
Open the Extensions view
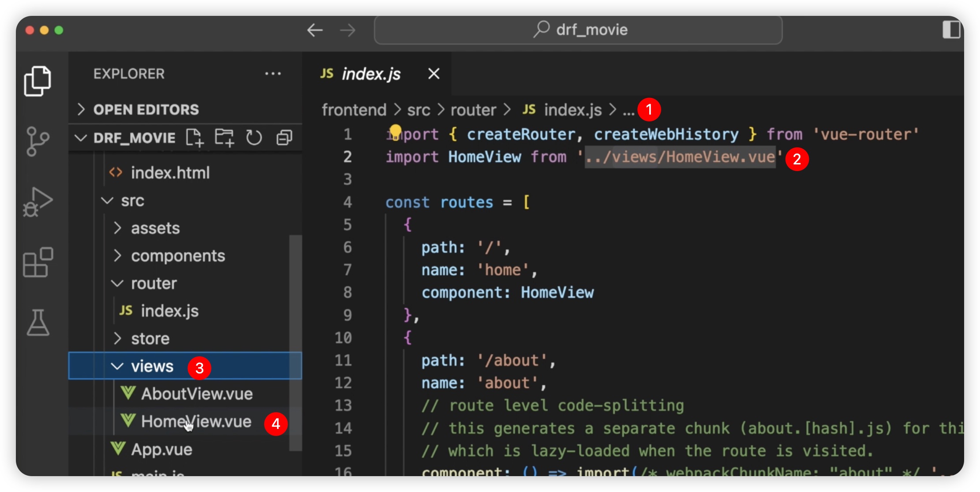(x=37, y=262)
